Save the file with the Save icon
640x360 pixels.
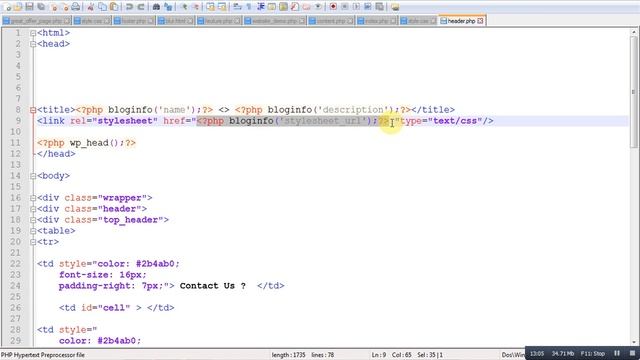tap(29, 7)
